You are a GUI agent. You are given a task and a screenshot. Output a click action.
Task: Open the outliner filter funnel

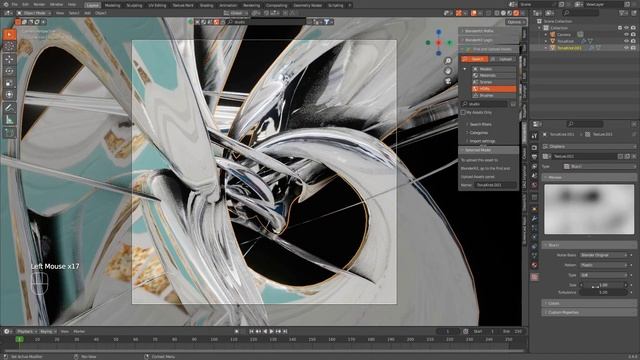(623, 13)
